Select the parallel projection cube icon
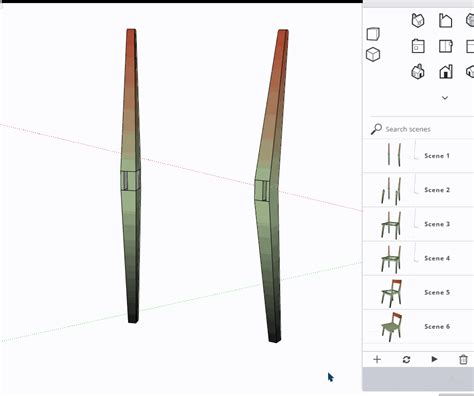This screenshot has width=474, height=396. [x=373, y=54]
